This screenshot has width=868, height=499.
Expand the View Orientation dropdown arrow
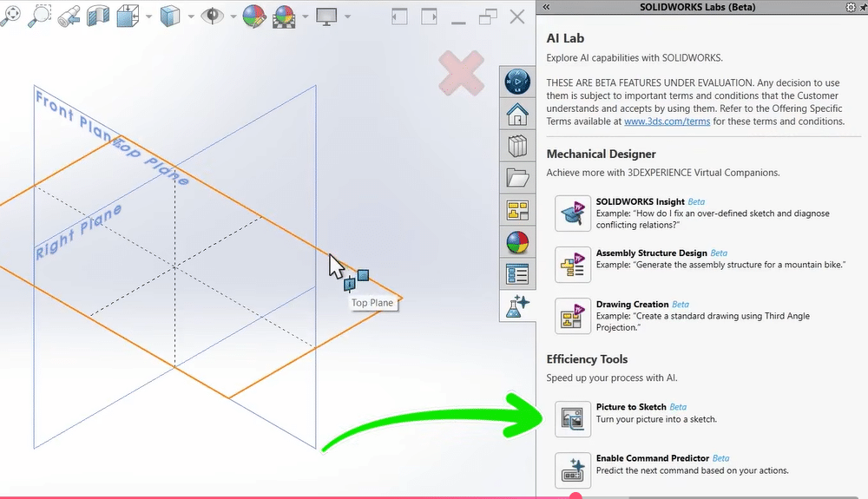149,16
